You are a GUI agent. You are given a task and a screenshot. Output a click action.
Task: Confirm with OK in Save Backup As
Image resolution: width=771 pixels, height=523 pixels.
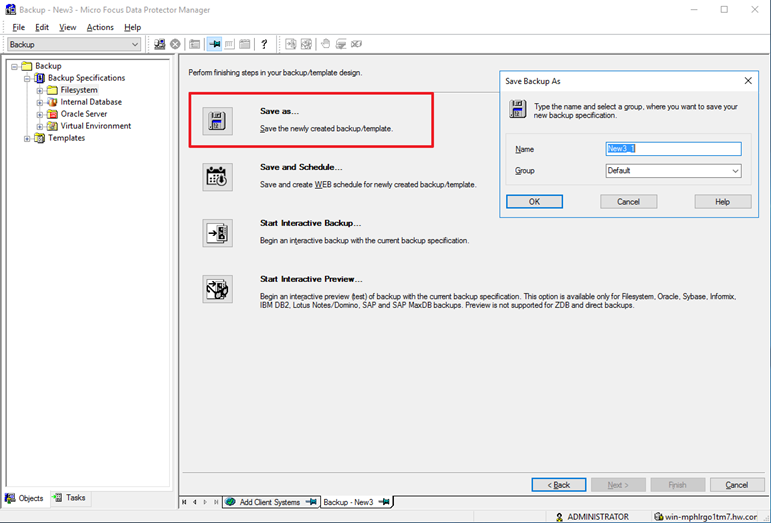tap(534, 202)
